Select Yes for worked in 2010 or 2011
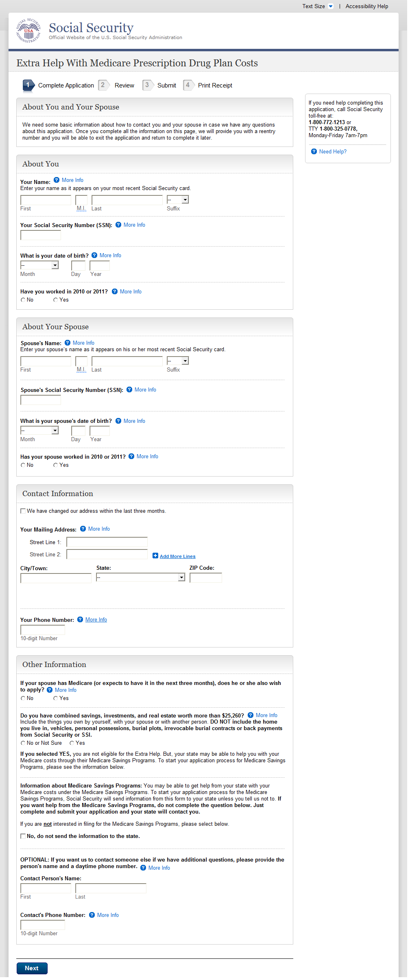This screenshot has width=410, height=980. point(56,300)
